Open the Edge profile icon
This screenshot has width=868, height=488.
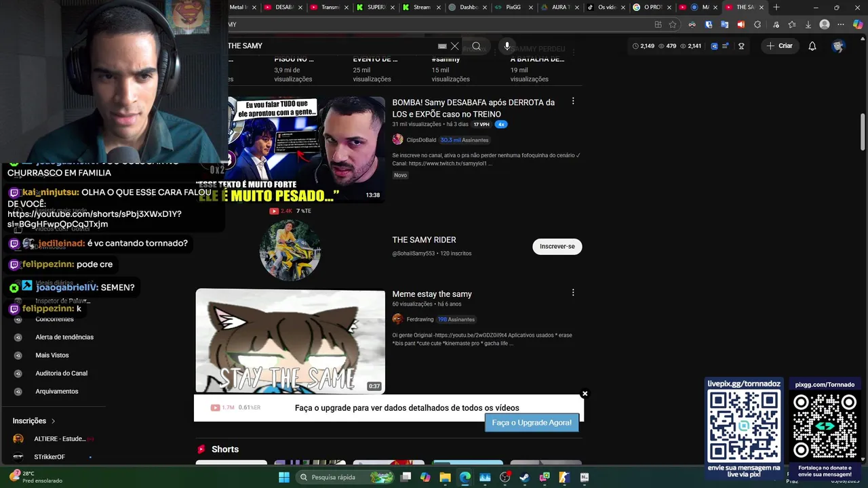point(825,24)
